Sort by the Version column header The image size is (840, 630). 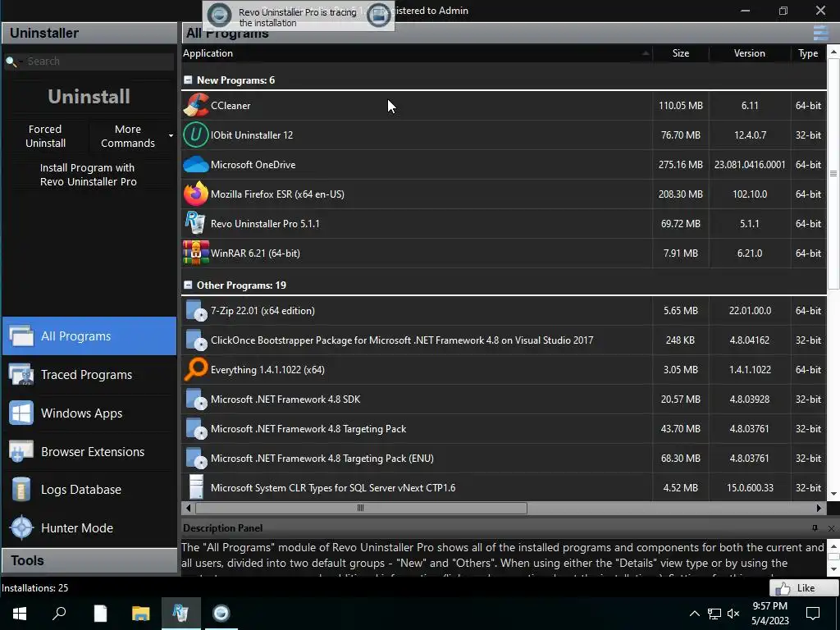click(x=750, y=53)
